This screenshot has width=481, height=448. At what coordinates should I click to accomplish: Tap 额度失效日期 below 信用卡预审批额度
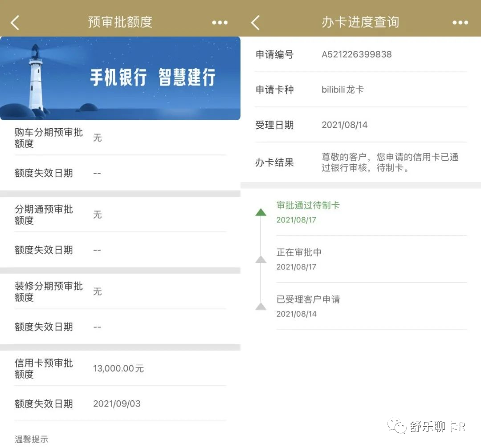click(44, 403)
